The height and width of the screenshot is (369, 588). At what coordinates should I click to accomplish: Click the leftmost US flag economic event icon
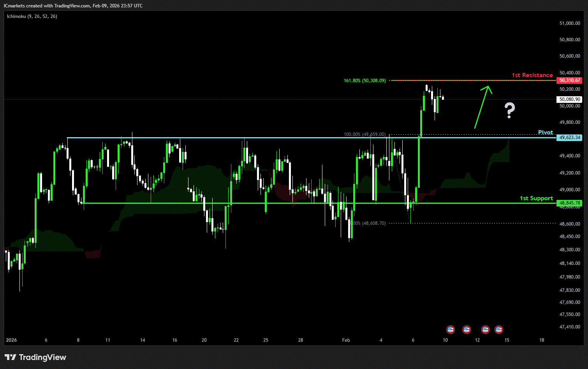click(451, 330)
